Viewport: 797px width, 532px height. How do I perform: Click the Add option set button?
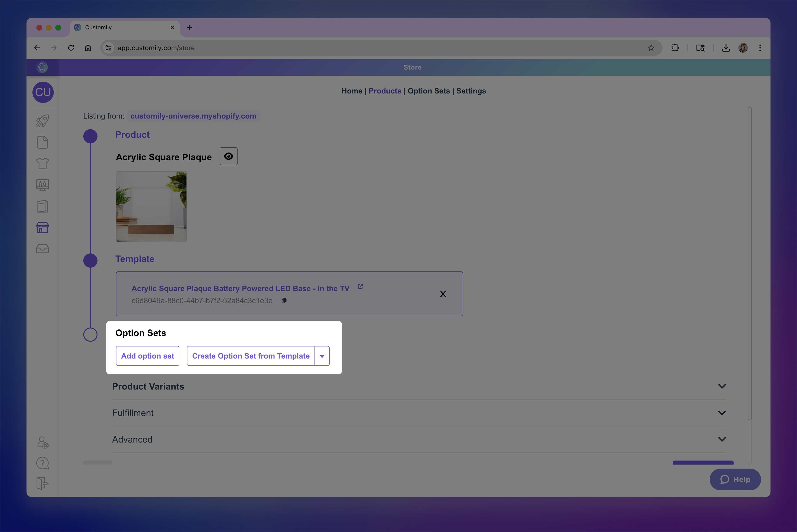147,356
